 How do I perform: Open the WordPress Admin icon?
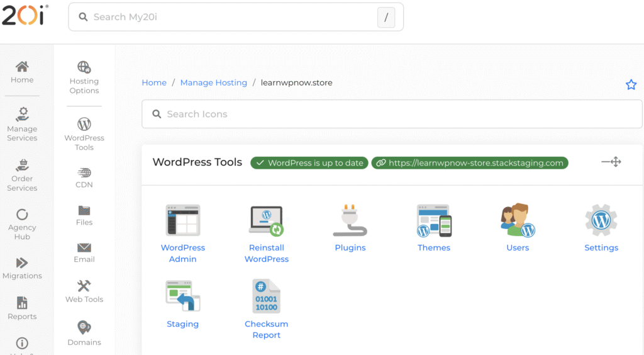pos(182,221)
